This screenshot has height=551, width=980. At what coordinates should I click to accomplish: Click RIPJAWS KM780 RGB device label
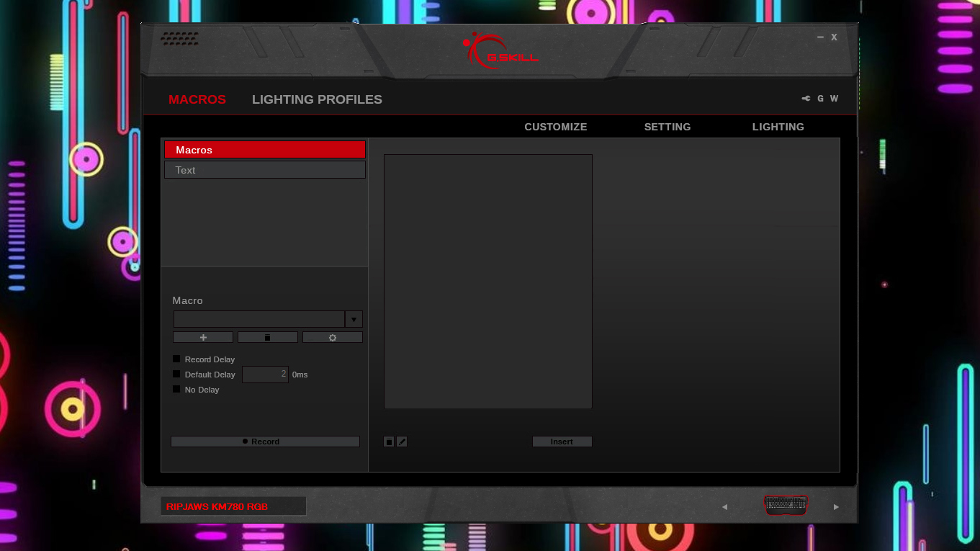tap(233, 506)
